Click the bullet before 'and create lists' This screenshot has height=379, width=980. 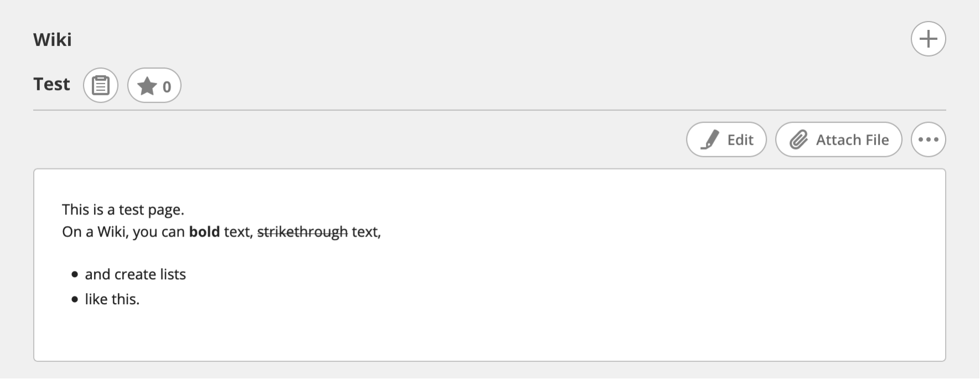tap(75, 274)
